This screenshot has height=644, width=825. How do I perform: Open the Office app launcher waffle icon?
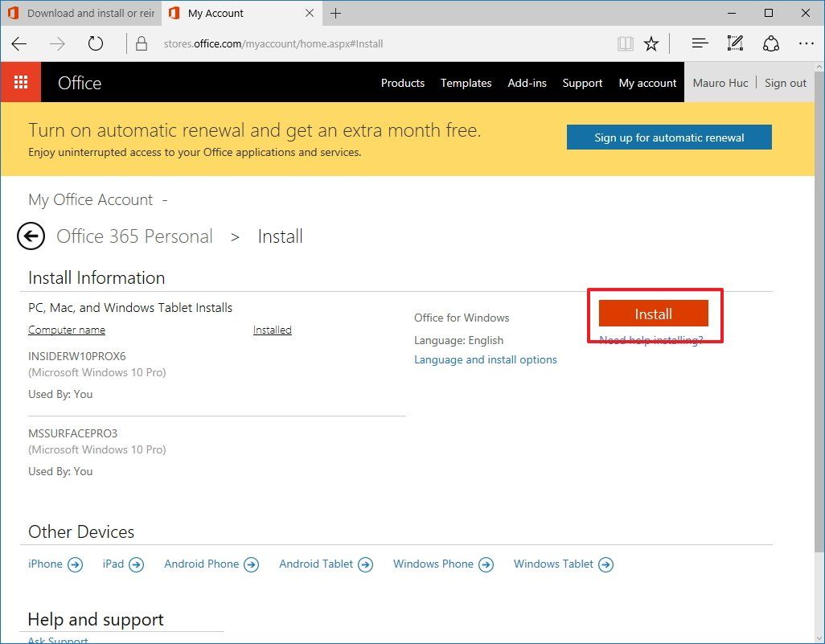20,82
